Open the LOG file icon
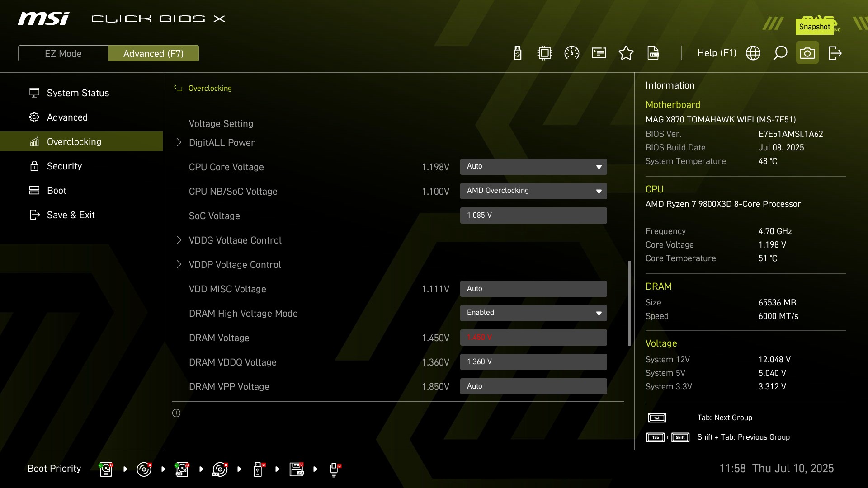 pos(653,53)
